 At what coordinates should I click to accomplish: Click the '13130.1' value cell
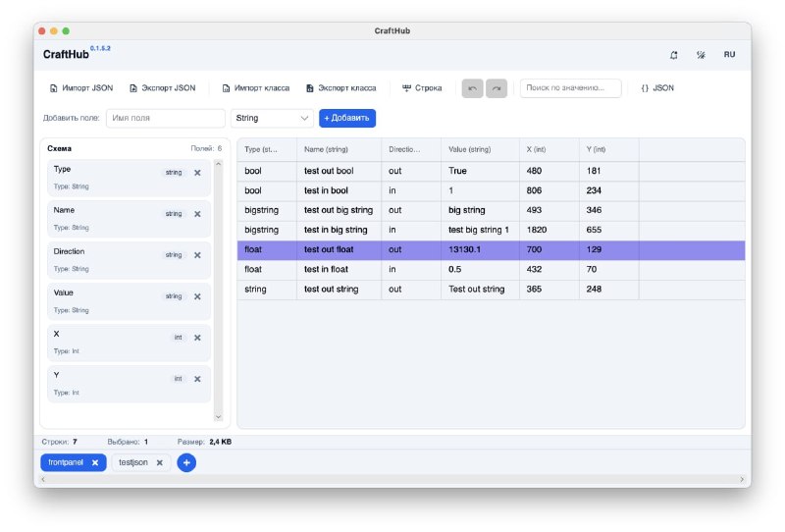[x=480, y=249]
